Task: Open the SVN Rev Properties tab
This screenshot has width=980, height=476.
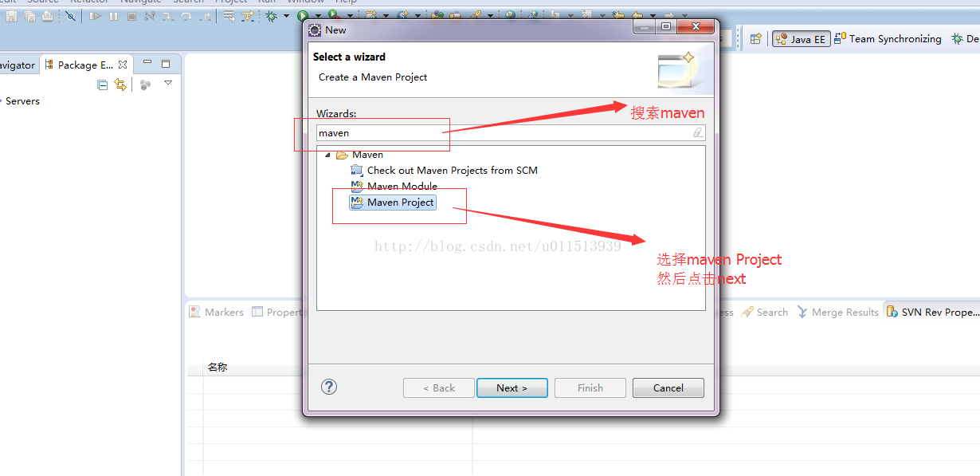Action: (931, 313)
